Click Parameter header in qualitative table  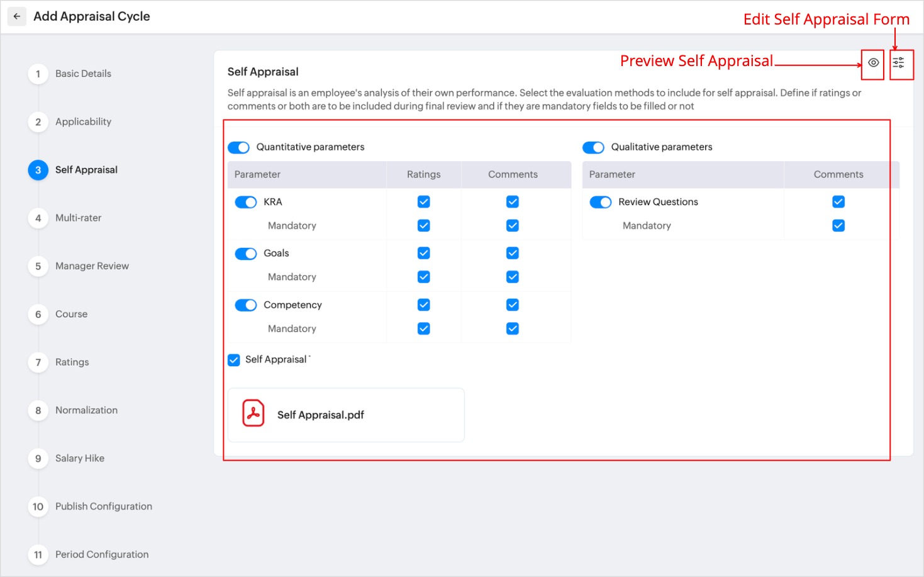[612, 174]
